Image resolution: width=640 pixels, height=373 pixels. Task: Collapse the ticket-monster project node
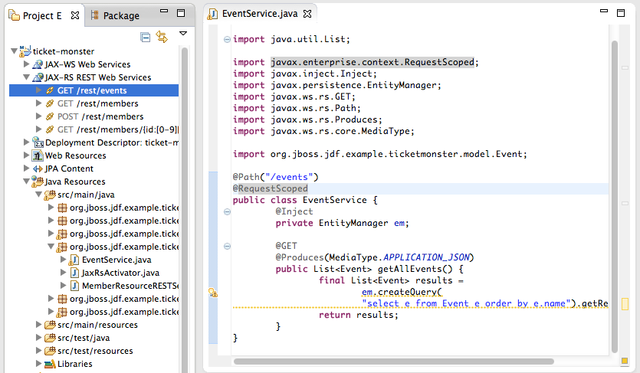tap(14, 51)
